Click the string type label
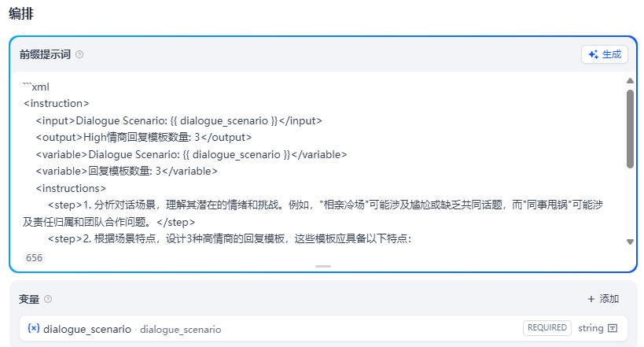The image size is (644, 347). pos(591,328)
